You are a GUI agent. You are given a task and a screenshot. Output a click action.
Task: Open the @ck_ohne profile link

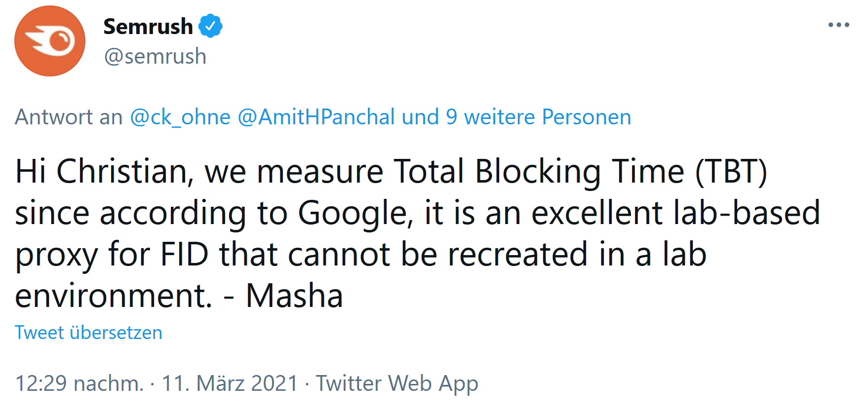180,117
